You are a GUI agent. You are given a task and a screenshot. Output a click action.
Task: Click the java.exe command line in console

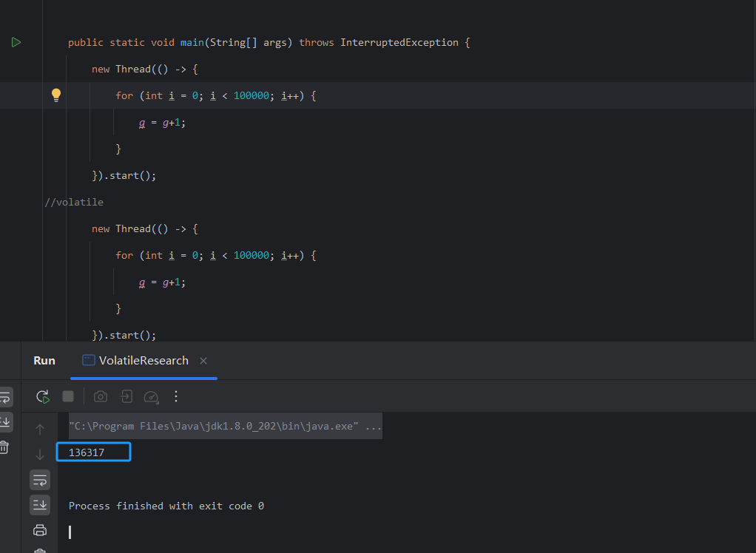(225, 426)
